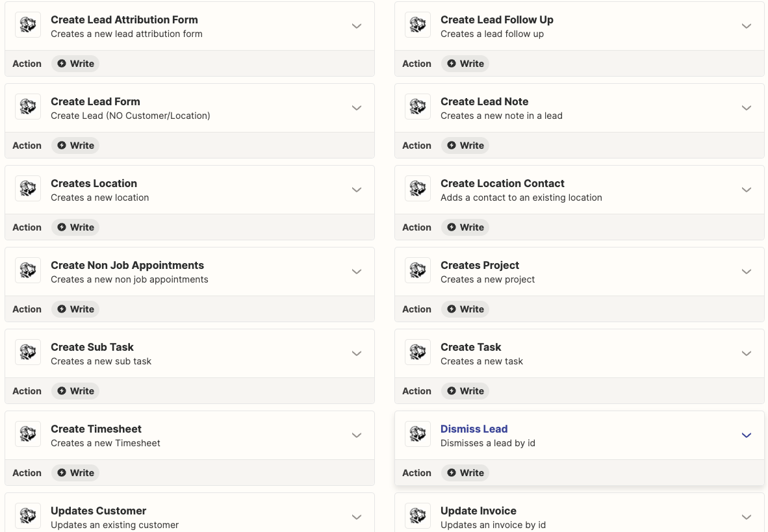The image size is (768, 532).
Task: Open the Dismiss Lead title link
Action: [474, 429]
